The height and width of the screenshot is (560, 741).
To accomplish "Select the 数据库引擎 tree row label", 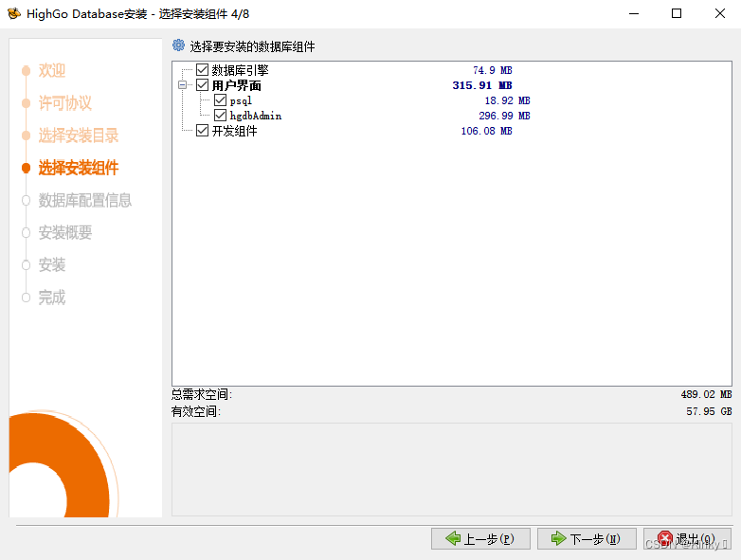I will tap(240, 70).
